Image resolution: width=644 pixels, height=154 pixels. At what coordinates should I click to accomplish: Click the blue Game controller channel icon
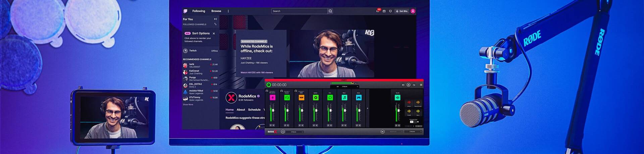(359, 97)
